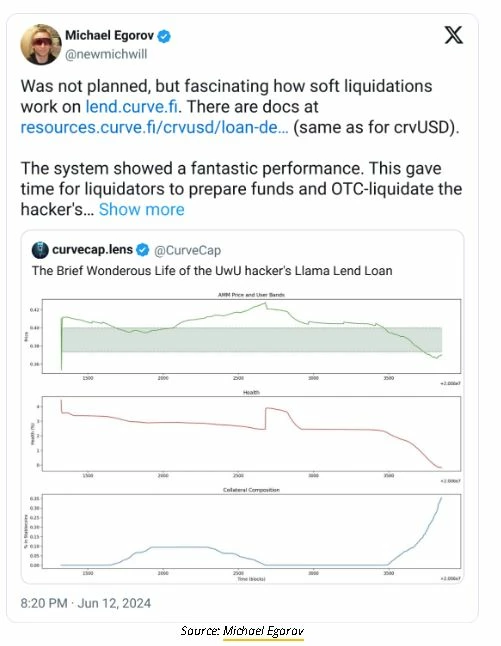Expand tweet with Show more
Screen dimensions: 501x646
click(x=141, y=209)
